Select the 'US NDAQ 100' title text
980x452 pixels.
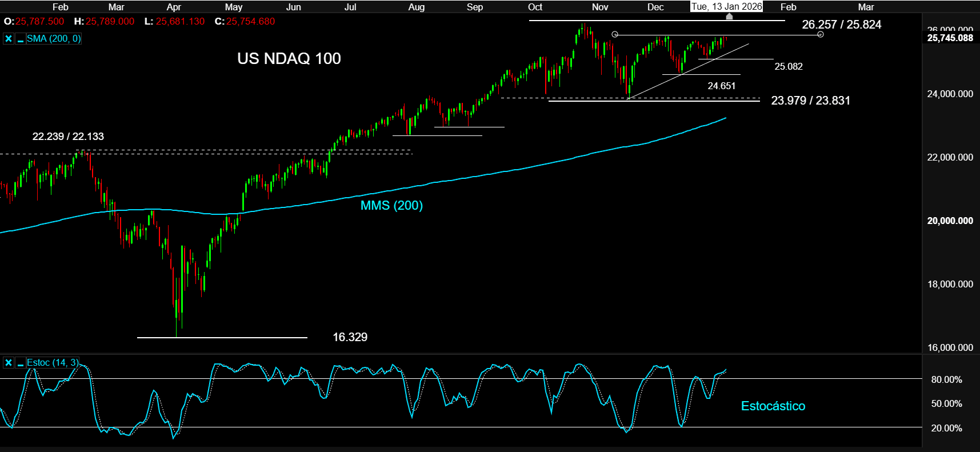coord(289,58)
